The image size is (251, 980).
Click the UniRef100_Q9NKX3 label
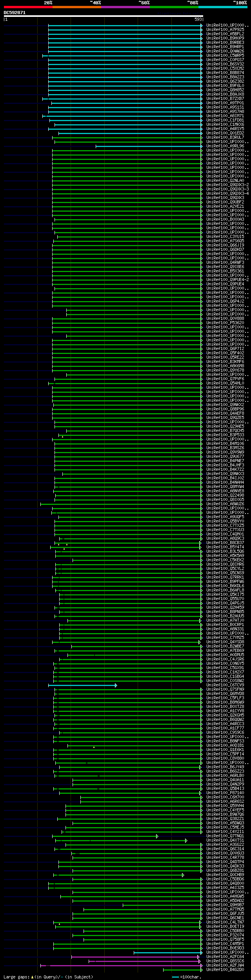click(225, 474)
